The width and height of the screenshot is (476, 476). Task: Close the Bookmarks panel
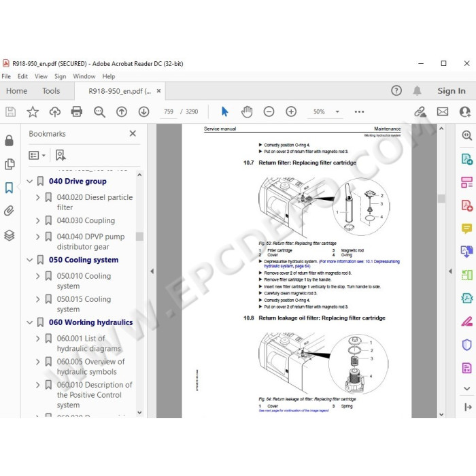click(x=133, y=133)
